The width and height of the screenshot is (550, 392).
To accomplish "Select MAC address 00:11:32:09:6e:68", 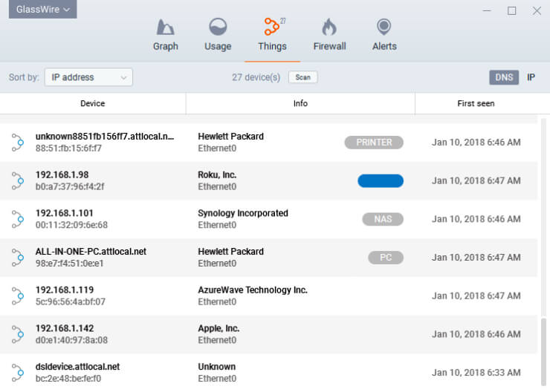I will click(71, 225).
